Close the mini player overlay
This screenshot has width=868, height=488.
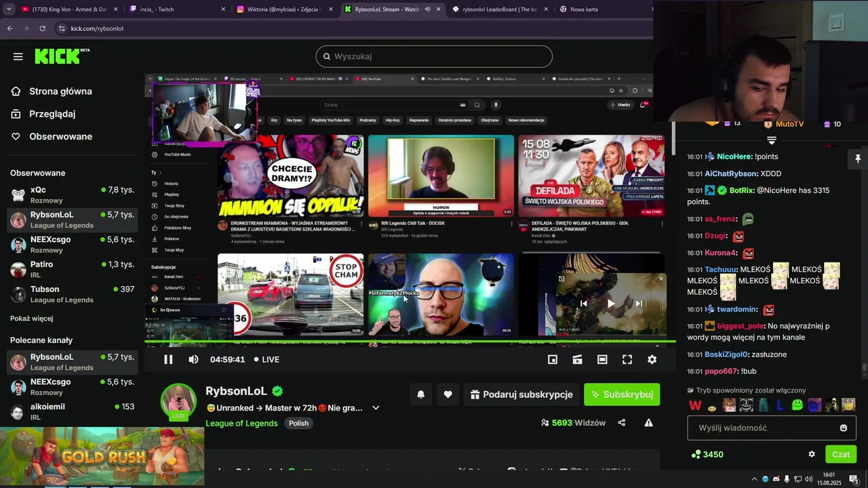(x=661, y=279)
